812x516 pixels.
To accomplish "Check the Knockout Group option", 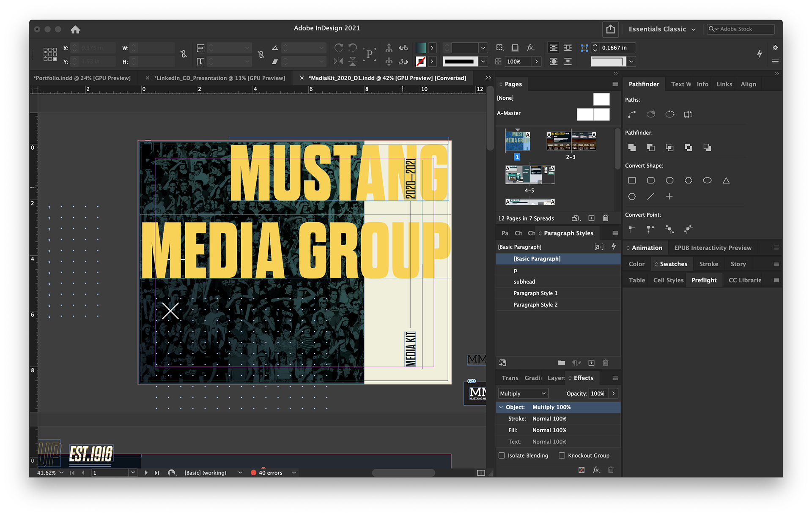I will click(x=562, y=456).
